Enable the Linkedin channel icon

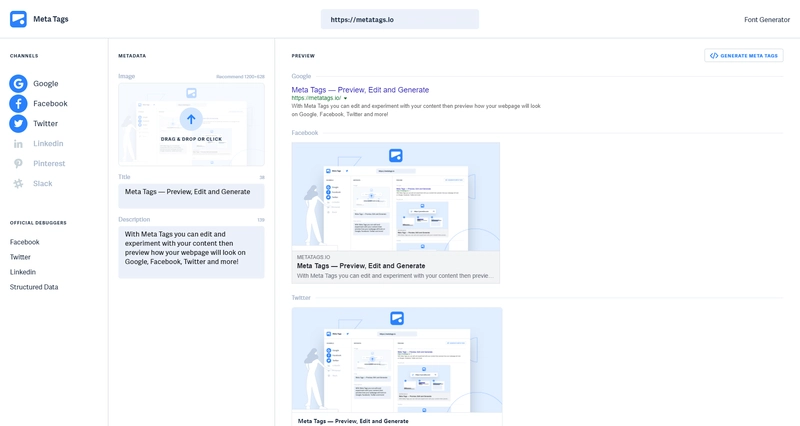click(18, 144)
